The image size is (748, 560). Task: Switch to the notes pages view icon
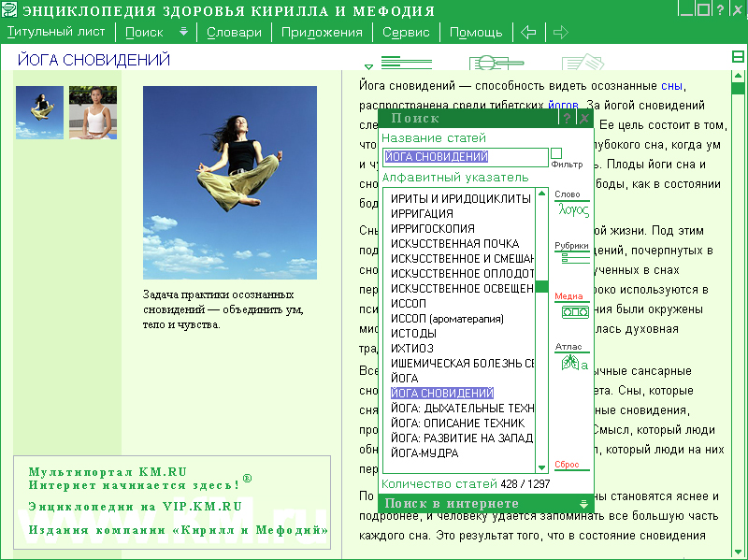[x=583, y=62]
